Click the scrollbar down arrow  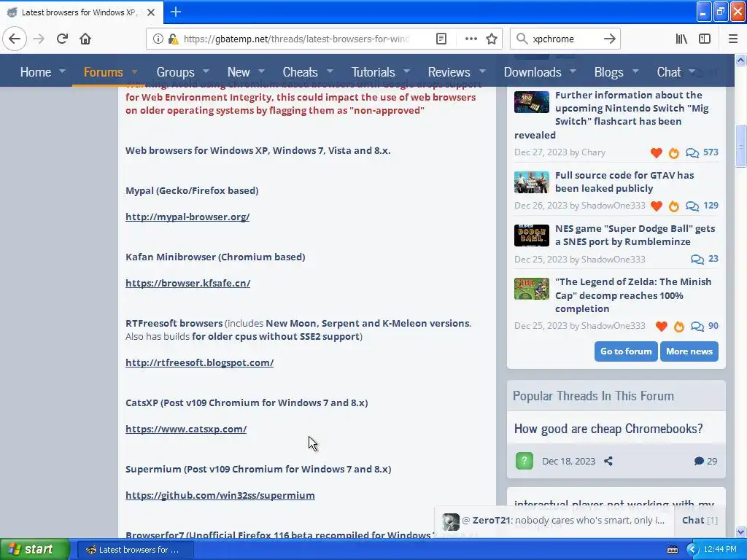(x=741, y=532)
